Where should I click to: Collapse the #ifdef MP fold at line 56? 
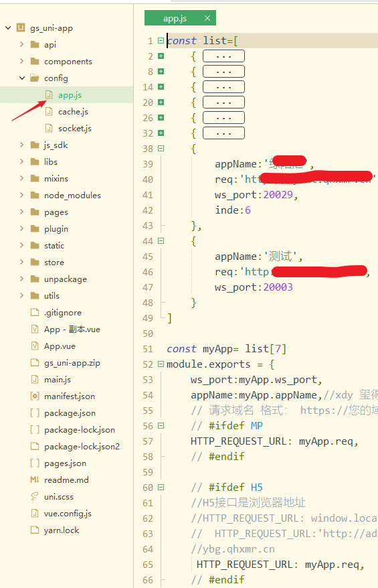click(161, 426)
